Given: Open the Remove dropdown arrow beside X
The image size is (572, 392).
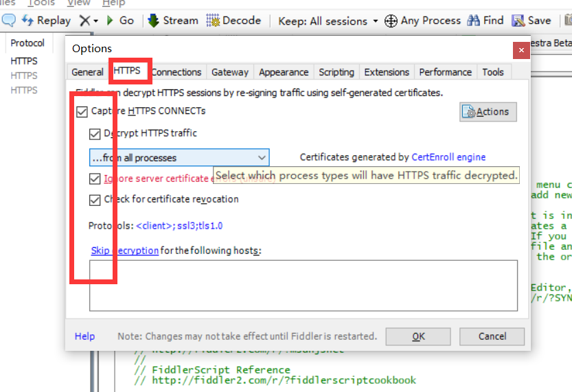Looking at the screenshot, I should click(x=96, y=21).
